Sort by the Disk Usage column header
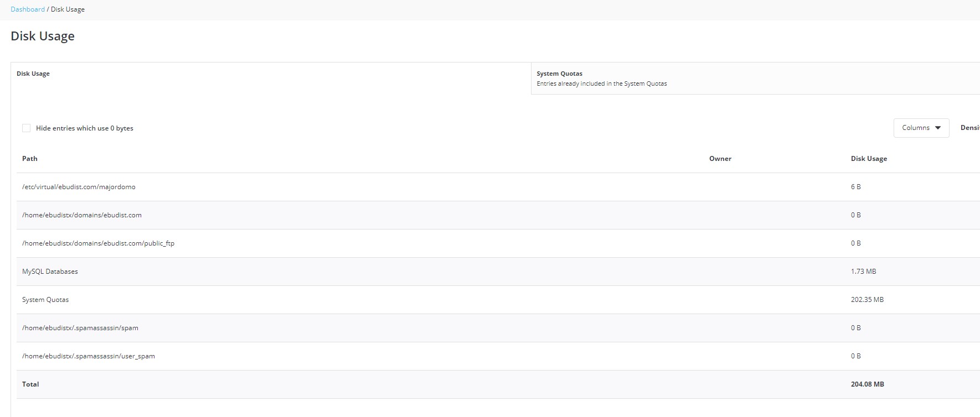980x417 pixels. coord(869,159)
